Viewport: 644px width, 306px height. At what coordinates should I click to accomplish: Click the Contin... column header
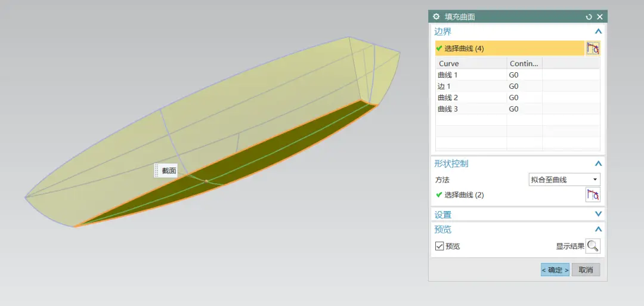[x=525, y=64]
